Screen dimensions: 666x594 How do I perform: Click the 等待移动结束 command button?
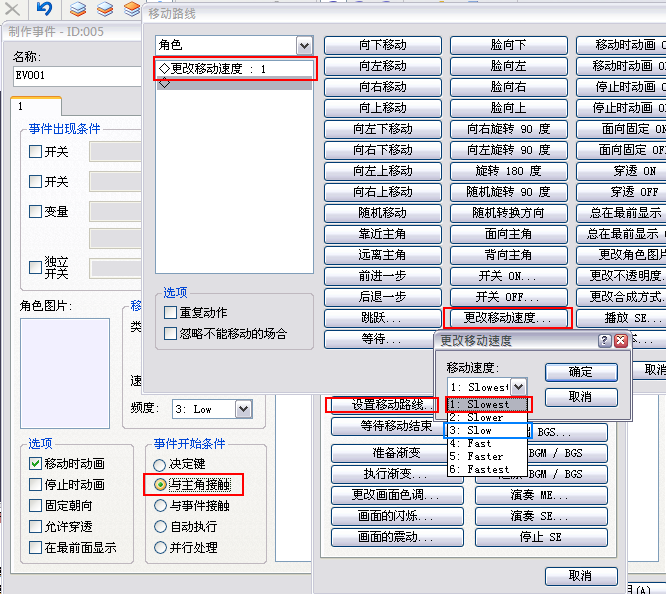(391, 426)
